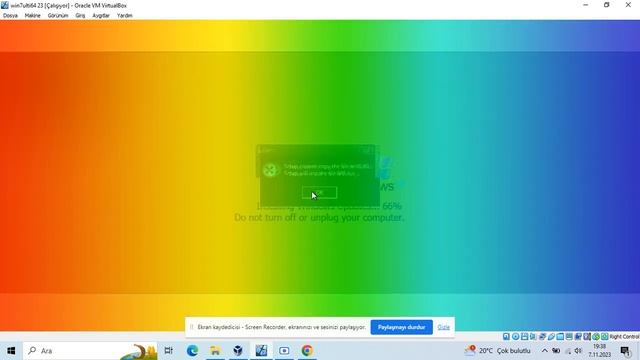Open the weather widget showing 20°C
Screen dimensions: 640x360
point(497,351)
